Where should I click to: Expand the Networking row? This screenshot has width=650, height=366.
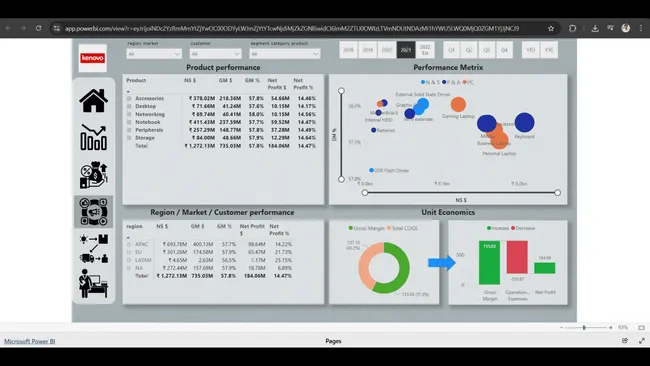(129, 114)
